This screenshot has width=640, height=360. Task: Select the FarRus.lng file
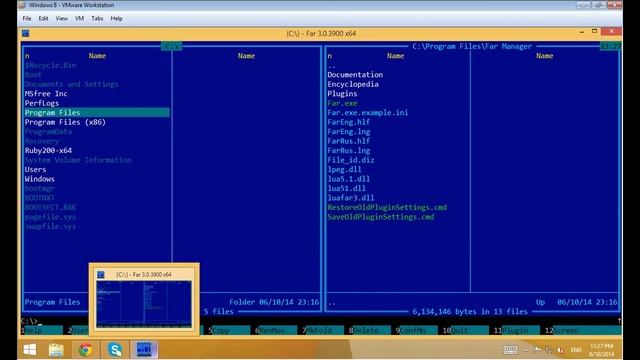pyautogui.click(x=349, y=151)
